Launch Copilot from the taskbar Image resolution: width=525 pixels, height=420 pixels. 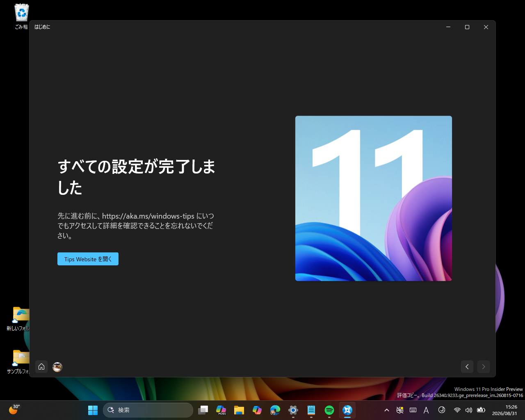coord(257,410)
